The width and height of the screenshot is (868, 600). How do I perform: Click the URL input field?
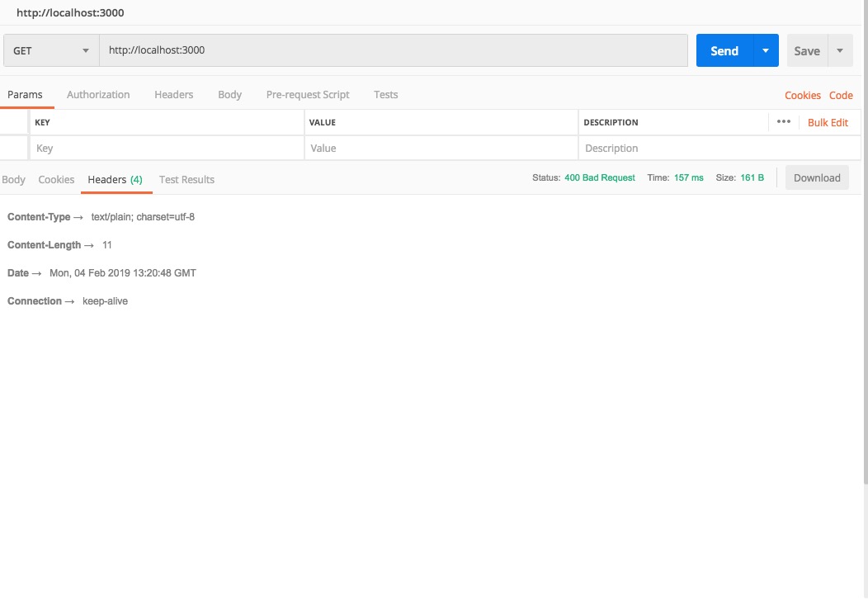(x=394, y=50)
